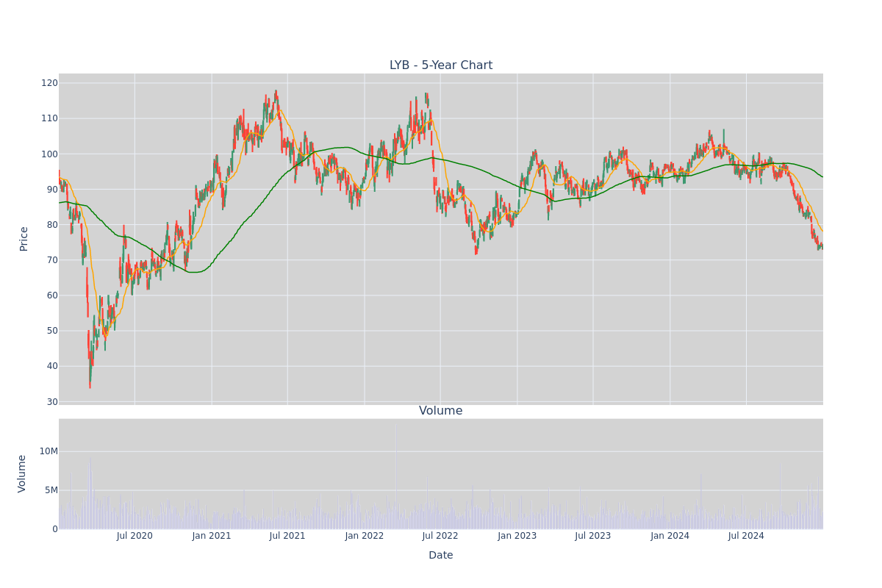Click the "Jul 2023" date tick

[x=593, y=536]
